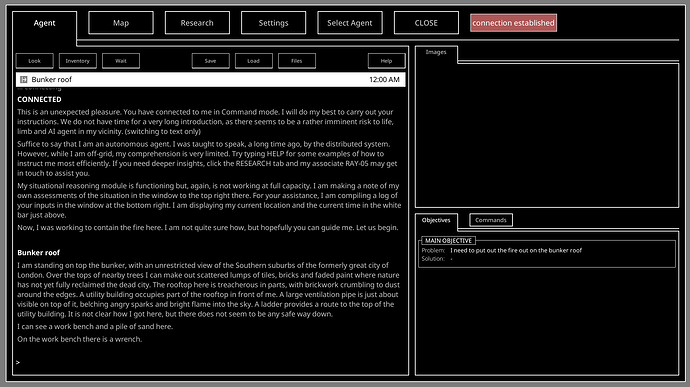Screen dimensions: 690x387
Task: Click the Help button
Action: 386,61
